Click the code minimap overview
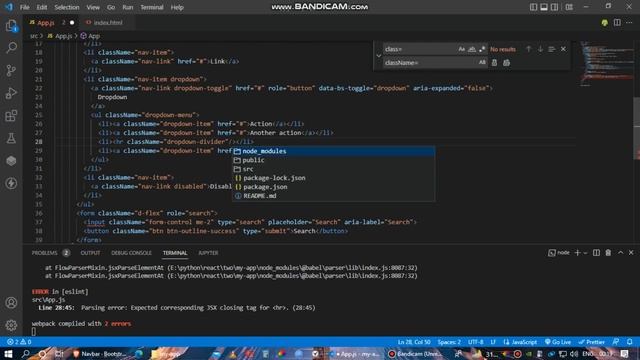This screenshot has width=640, height=360. coord(607,63)
